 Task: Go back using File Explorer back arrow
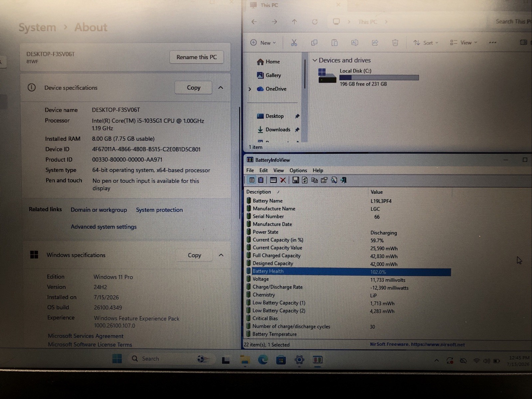click(254, 22)
